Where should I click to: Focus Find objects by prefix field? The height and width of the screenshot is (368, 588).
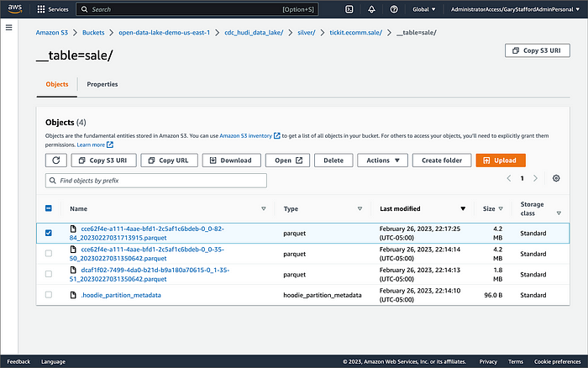point(156,181)
